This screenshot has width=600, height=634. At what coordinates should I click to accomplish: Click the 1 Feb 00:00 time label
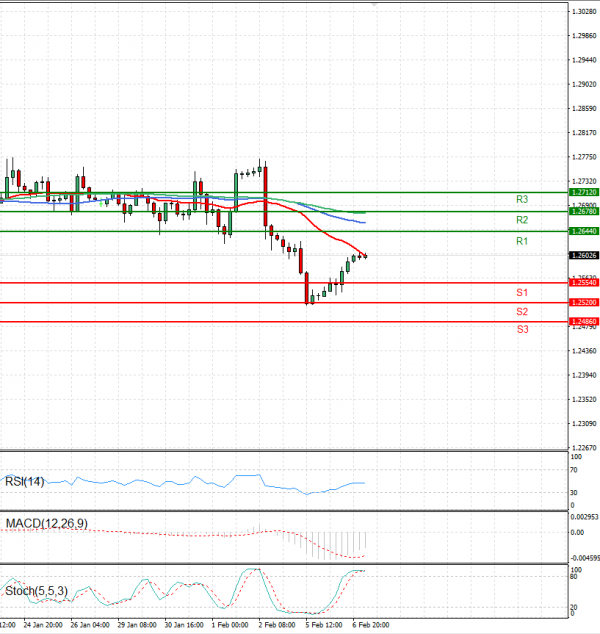coord(230,625)
